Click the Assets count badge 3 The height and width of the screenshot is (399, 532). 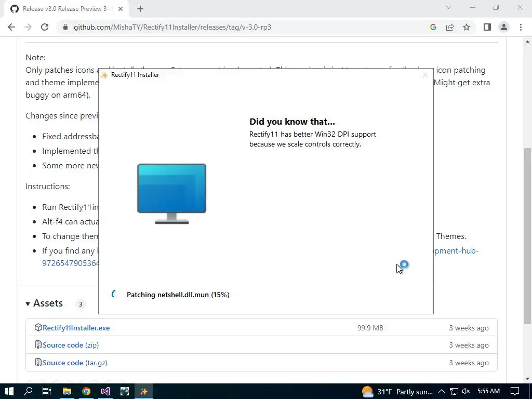tap(81, 304)
